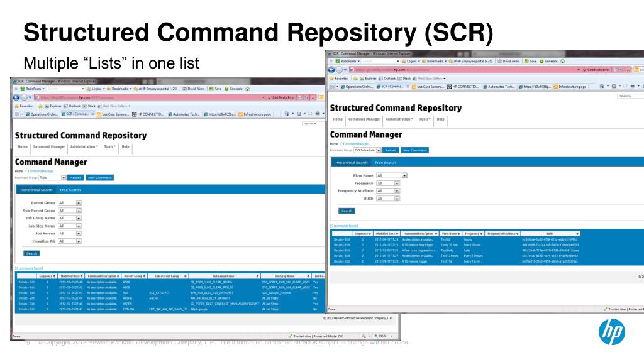Image resolution: width=644 pixels, height=362 pixels.
Task: Click Command Manager breadcrumb in left window
Action: point(41,171)
